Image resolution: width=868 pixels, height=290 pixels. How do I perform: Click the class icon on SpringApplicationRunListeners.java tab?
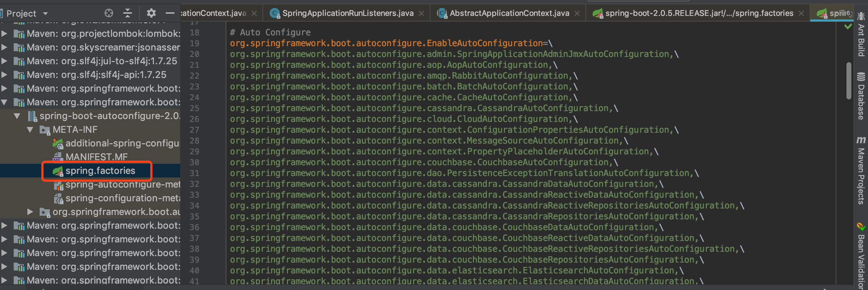tap(275, 13)
